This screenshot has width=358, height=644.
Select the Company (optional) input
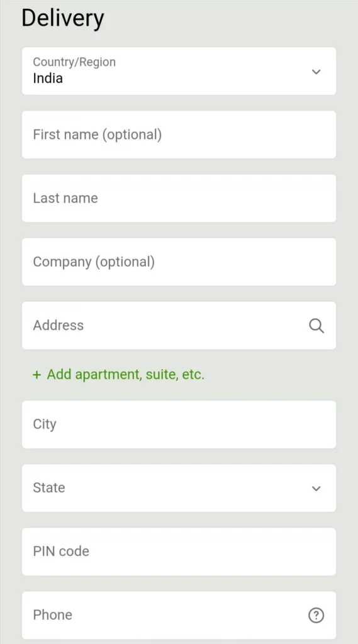tap(179, 262)
